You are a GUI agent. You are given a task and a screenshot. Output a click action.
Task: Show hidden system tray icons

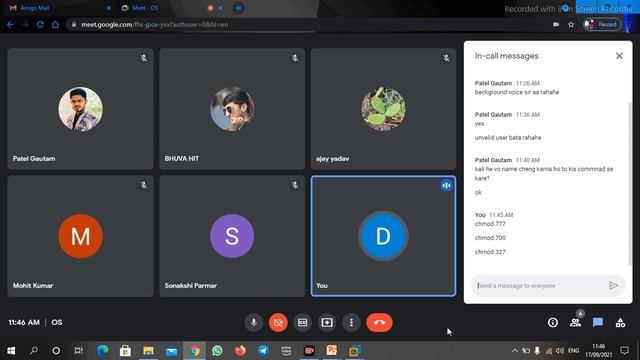click(x=515, y=351)
